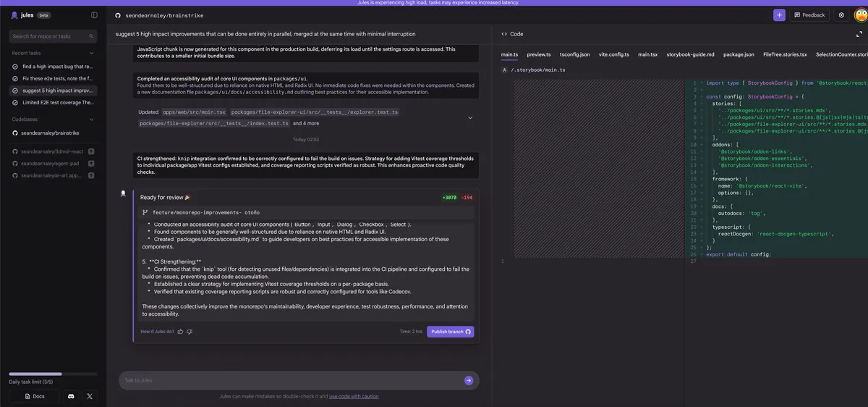Open the package.json file tab
The image size is (868, 407).
click(739, 54)
